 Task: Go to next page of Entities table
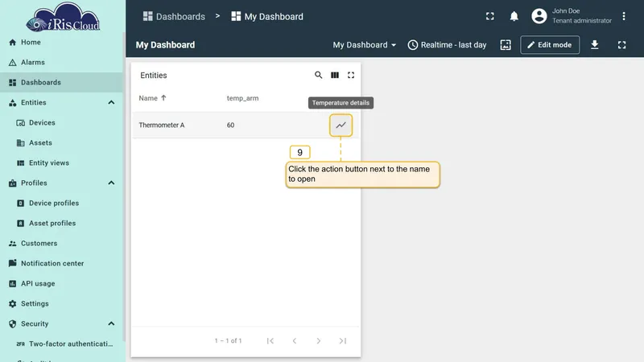(x=318, y=340)
